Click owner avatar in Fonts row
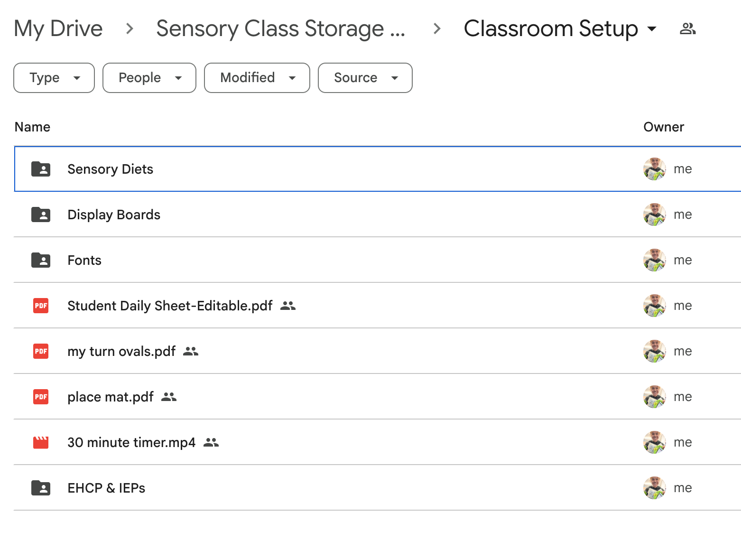This screenshot has height=560, width=741. [x=655, y=260]
